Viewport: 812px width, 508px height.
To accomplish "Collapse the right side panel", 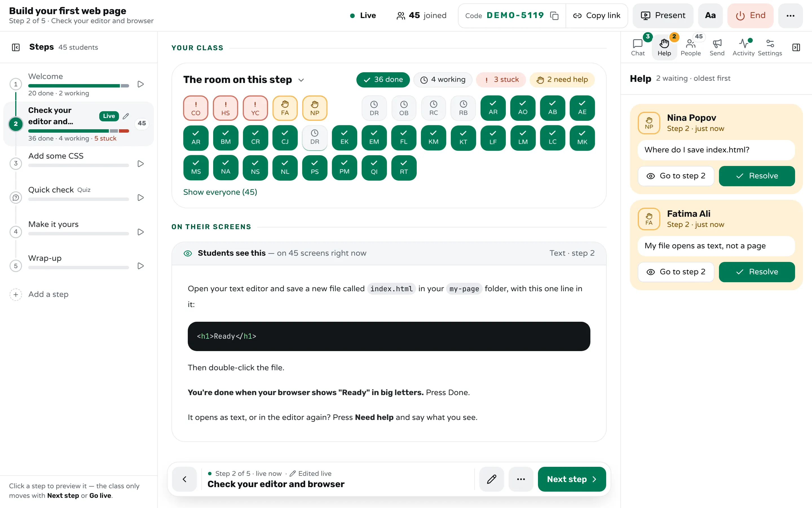I will pyautogui.click(x=796, y=47).
